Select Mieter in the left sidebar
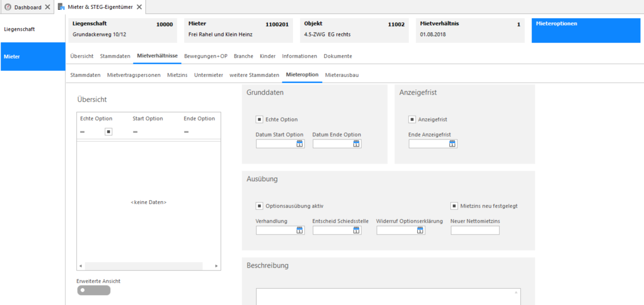644x305 pixels. pyautogui.click(x=33, y=57)
